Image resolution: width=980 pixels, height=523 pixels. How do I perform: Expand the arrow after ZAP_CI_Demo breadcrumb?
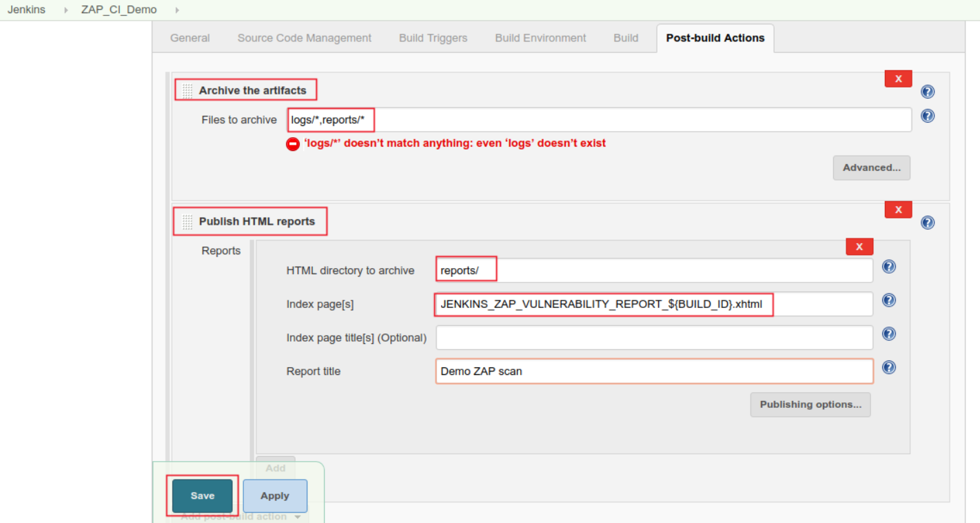(177, 10)
